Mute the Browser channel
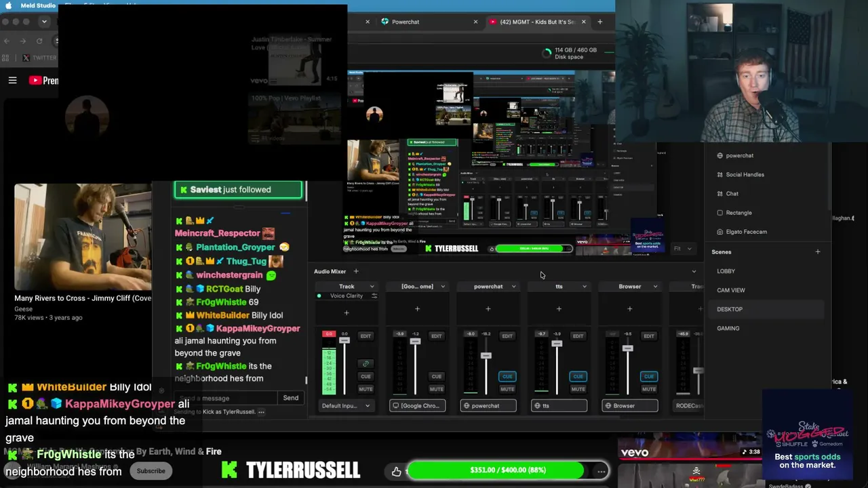This screenshot has height=488, width=868. coord(649,389)
